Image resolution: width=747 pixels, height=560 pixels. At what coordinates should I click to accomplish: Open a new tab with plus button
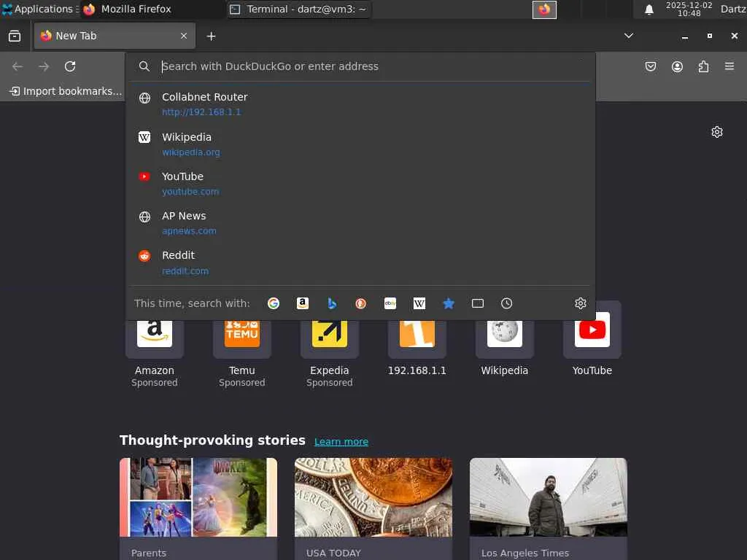pos(211,36)
